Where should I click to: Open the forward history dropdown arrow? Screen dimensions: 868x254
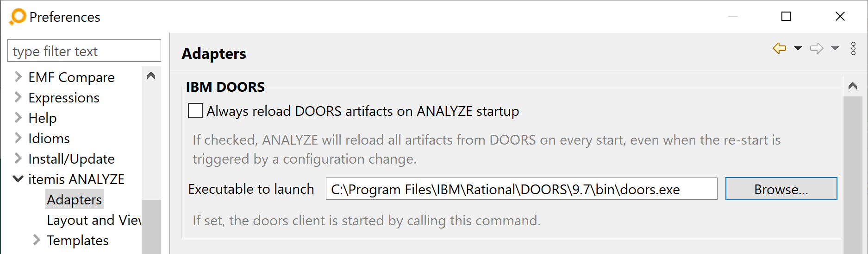(835, 48)
